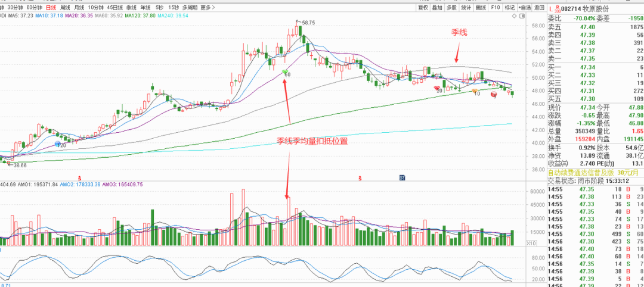Screen dimensions: 644x287
Task: Click the MA240: 39.54 indicator label
Action: (173, 15)
